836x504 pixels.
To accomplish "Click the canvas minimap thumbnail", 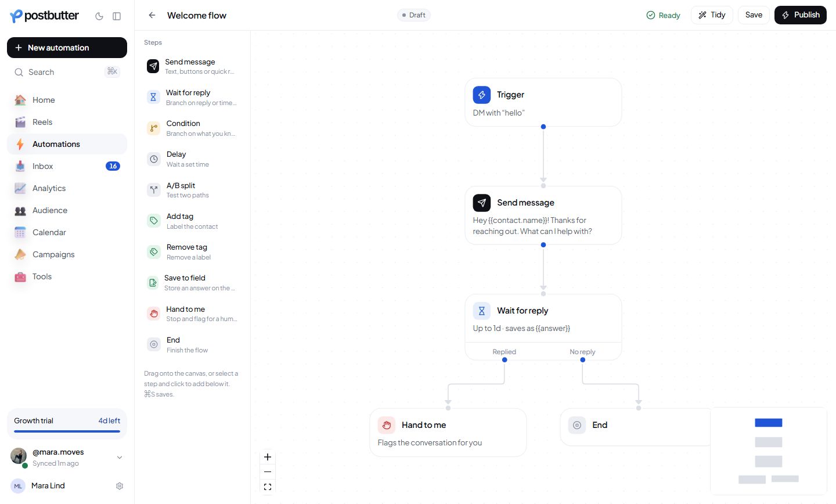I will [769, 451].
